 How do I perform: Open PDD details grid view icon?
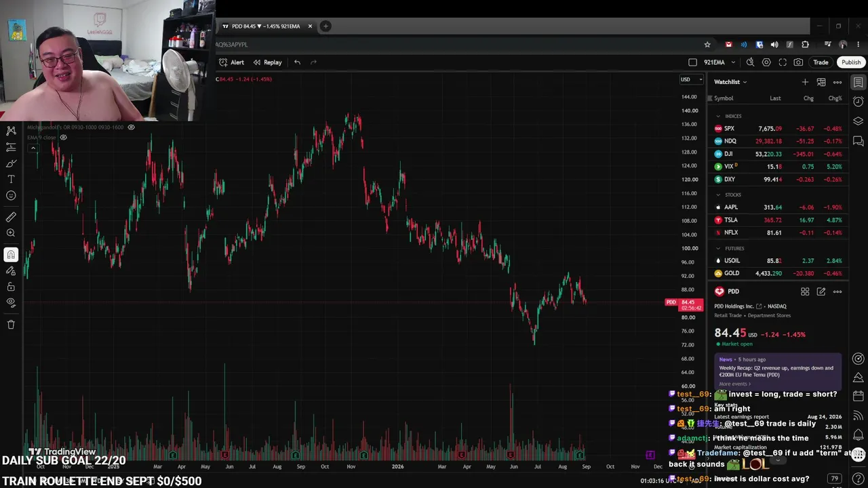(x=805, y=291)
